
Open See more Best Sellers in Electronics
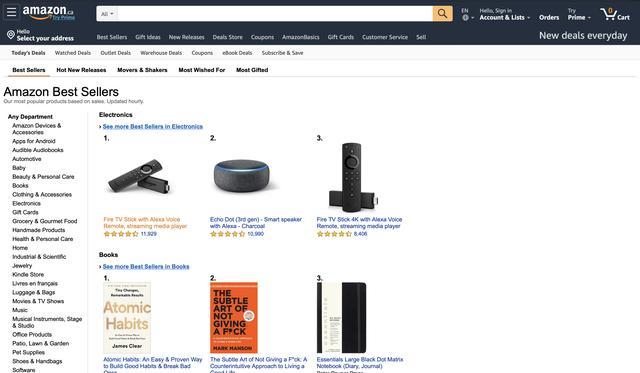point(153,127)
